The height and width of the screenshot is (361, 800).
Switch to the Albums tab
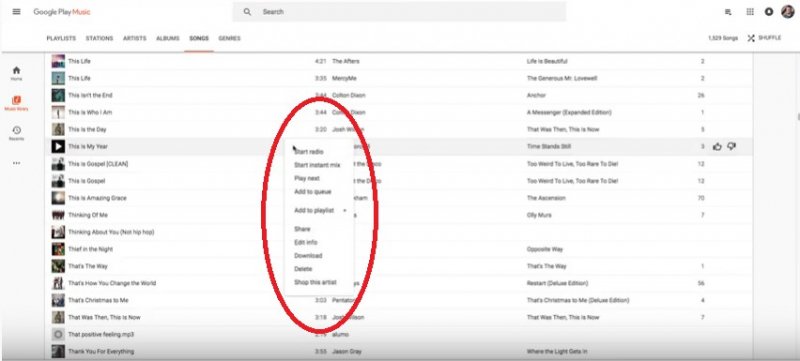coord(167,39)
